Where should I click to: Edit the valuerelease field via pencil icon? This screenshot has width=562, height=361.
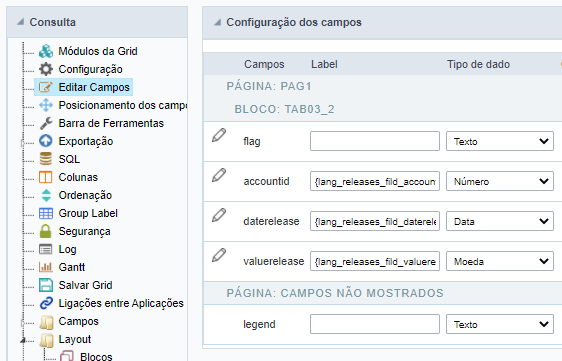pos(219,255)
